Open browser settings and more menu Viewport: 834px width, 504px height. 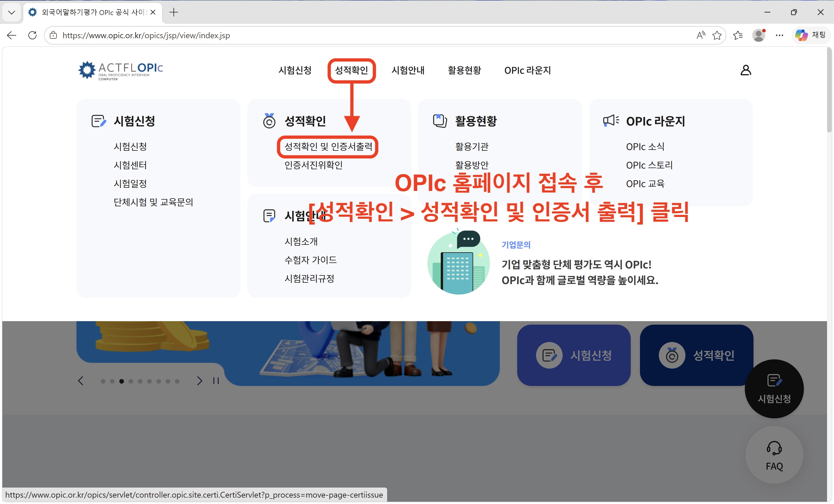tap(779, 35)
